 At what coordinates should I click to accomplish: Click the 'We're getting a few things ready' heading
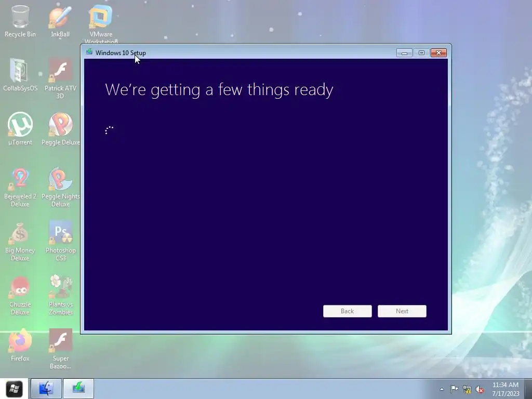219,90
